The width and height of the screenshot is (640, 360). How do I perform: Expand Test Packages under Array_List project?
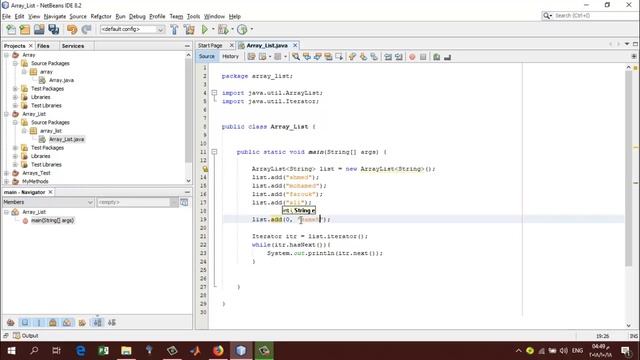pyautogui.click(x=15, y=148)
